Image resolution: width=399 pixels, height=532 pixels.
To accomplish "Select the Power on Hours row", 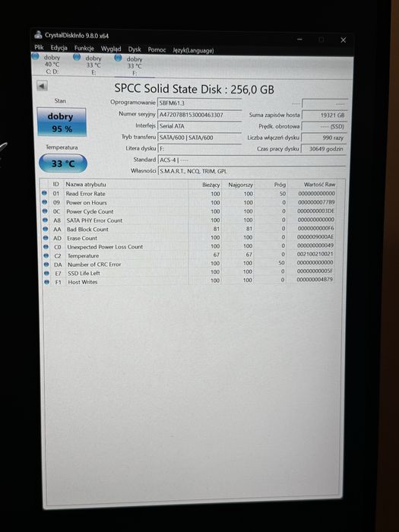I will click(x=188, y=202).
